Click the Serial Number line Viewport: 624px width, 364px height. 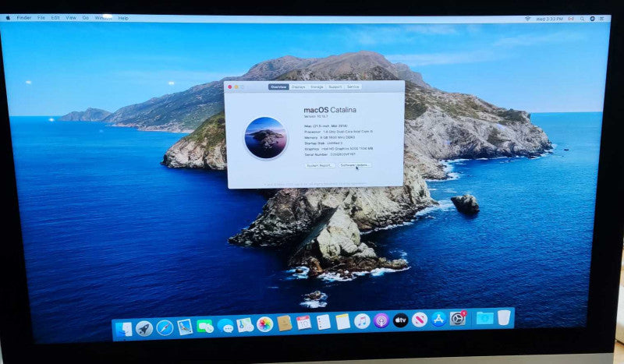click(330, 154)
